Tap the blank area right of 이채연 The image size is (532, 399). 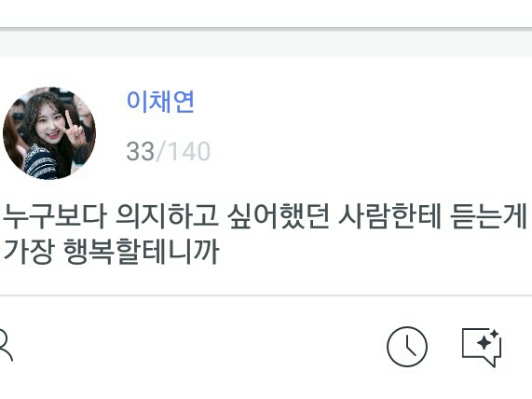(363, 102)
